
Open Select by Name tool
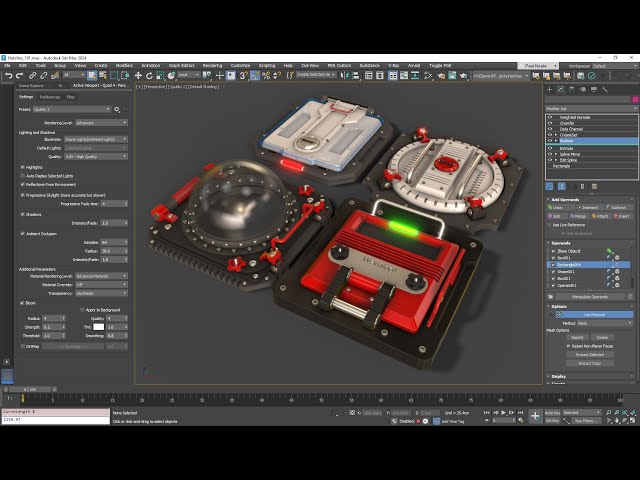[102, 76]
